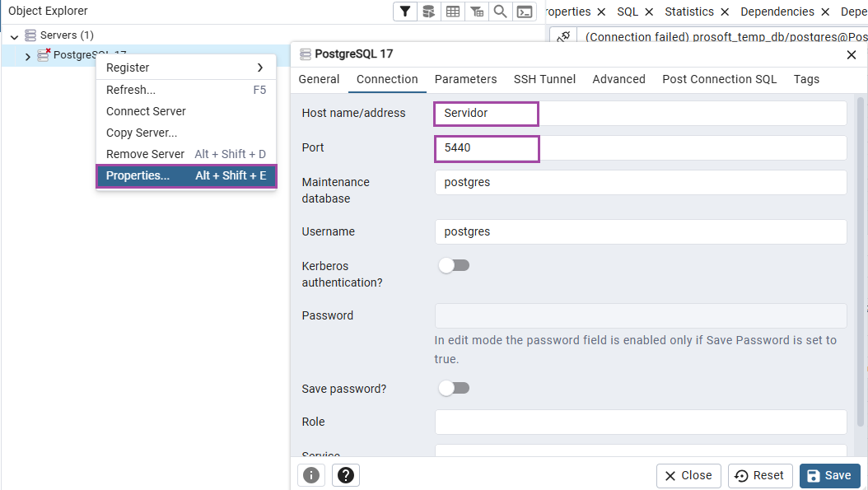This screenshot has width=868, height=490.
Task: Close the PostgreSQL 17 dialog
Action: 852,55
